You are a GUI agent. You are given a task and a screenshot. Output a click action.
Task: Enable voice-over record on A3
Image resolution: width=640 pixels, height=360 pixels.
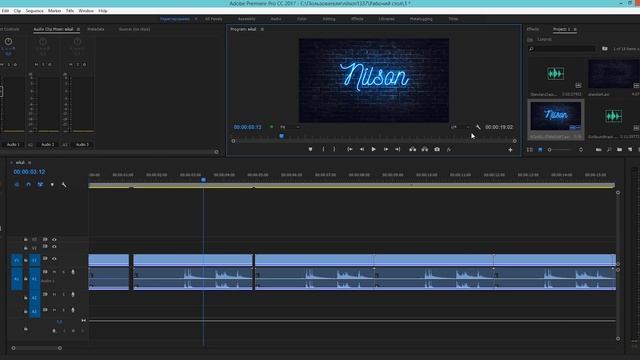click(x=73, y=310)
